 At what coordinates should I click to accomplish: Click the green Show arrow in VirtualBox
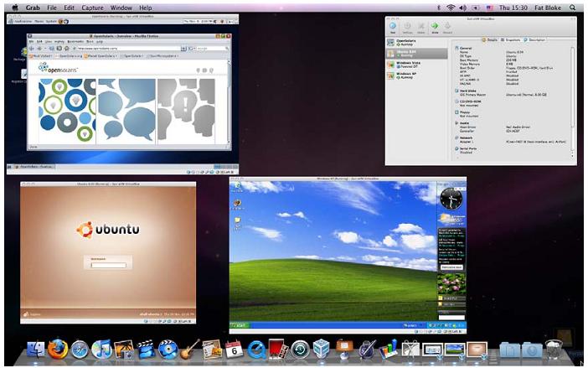[x=435, y=28]
